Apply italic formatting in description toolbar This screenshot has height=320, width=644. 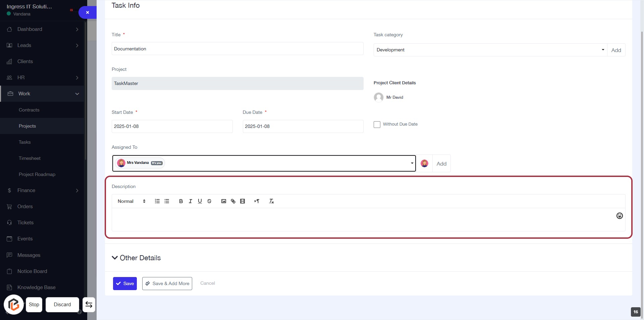click(190, 201)
